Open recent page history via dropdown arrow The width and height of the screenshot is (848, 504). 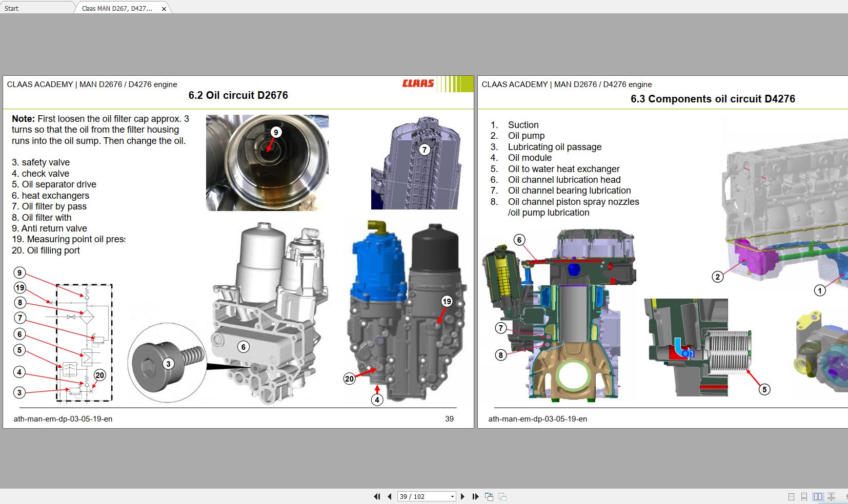(451, 496)
